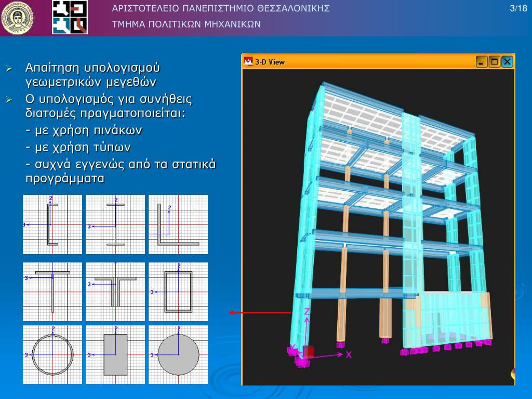The height and width of the screenshot is (399, 532).
Task: Select the solid circle section thumbnail
Action: (x=178, y=355)
